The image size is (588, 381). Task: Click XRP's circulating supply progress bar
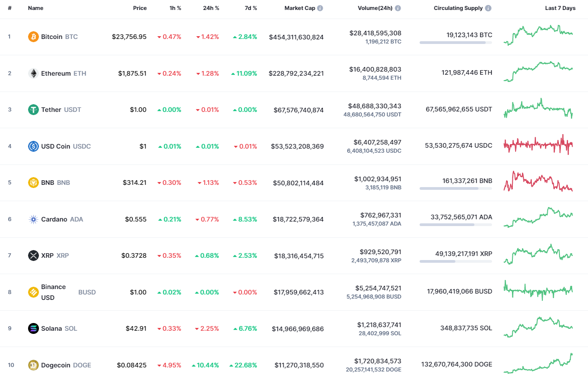coord(456,261)
